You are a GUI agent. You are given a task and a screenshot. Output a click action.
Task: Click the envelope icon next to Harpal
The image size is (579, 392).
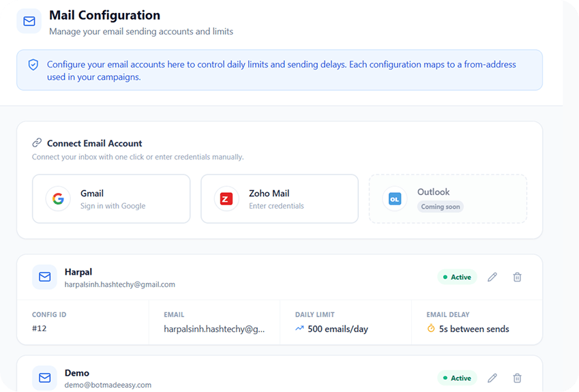[45, 277]
